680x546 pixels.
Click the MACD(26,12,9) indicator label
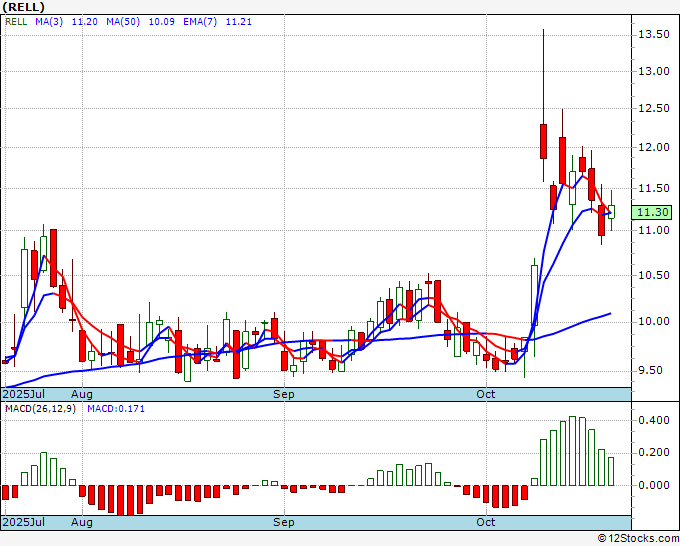[x=40, y=409]
